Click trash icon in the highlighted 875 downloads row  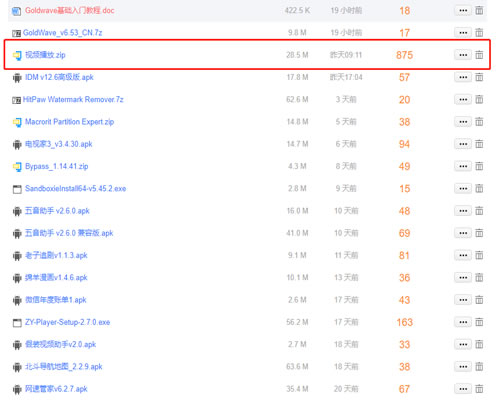pos(479,55)
